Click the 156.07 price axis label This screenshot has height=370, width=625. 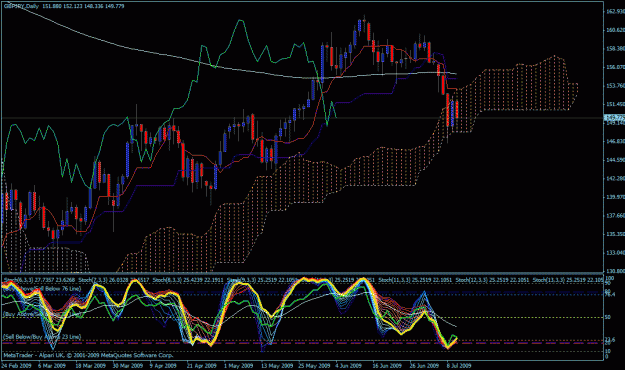point(615,67)
